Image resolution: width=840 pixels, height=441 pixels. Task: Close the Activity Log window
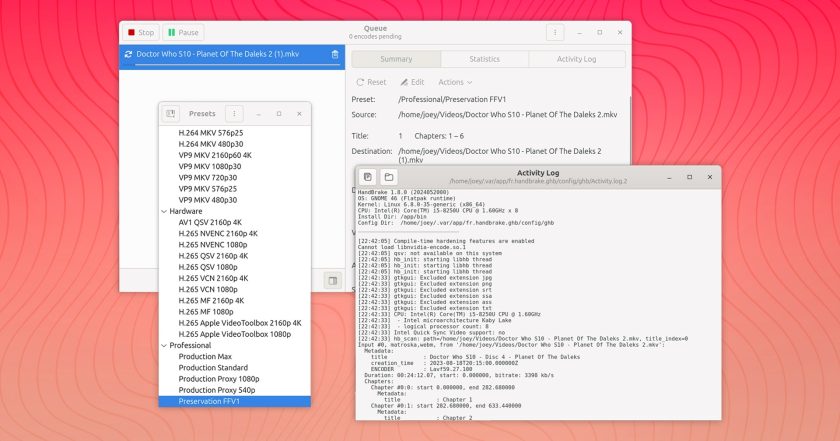[710, 177]
